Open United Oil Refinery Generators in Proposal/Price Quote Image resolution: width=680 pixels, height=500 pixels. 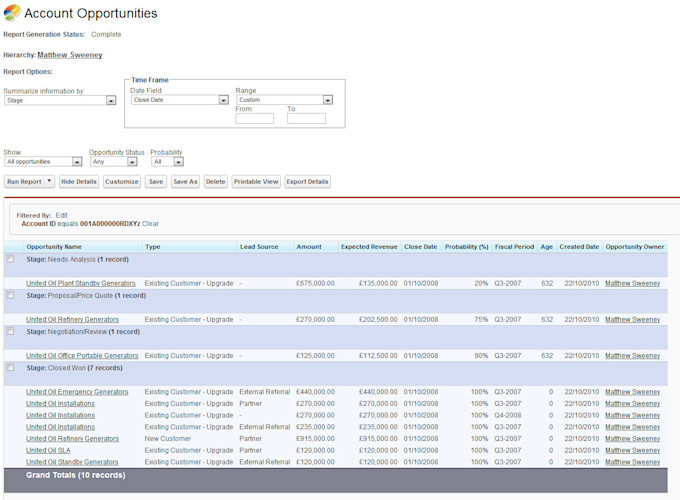(x=72, y=319)
